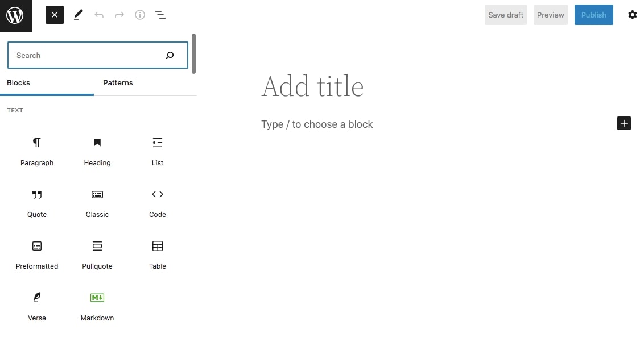Toggle the settings sidebar gear
The image size is (644, 346).
pyautogui.click(x=632, y=15)
